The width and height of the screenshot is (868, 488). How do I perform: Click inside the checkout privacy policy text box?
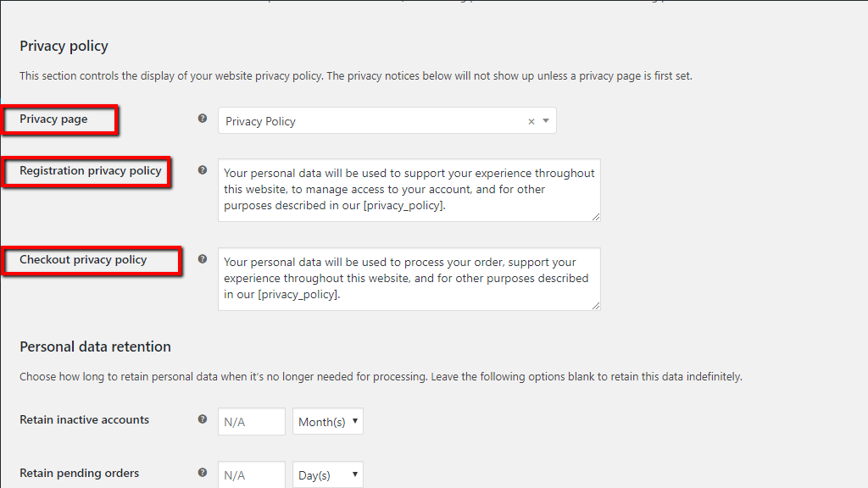point(409,279)
